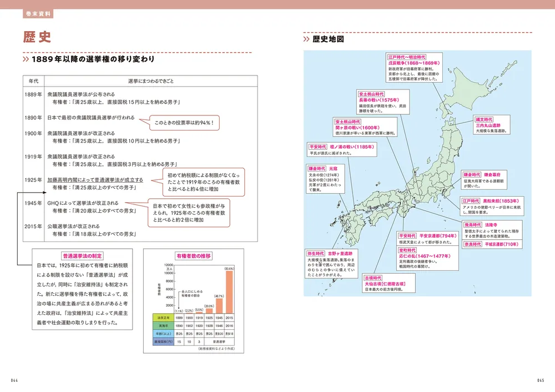Click the 年代 column header
This screenshot has height=392, width=555.
point(34,81)
